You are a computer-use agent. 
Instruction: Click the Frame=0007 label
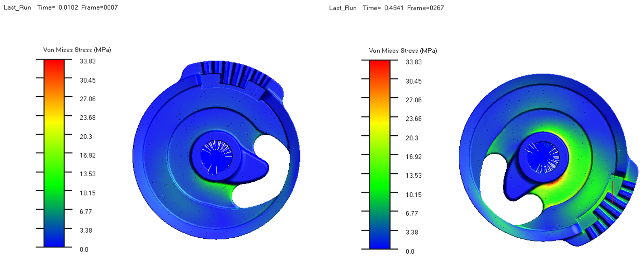click(x=100, y=8)
